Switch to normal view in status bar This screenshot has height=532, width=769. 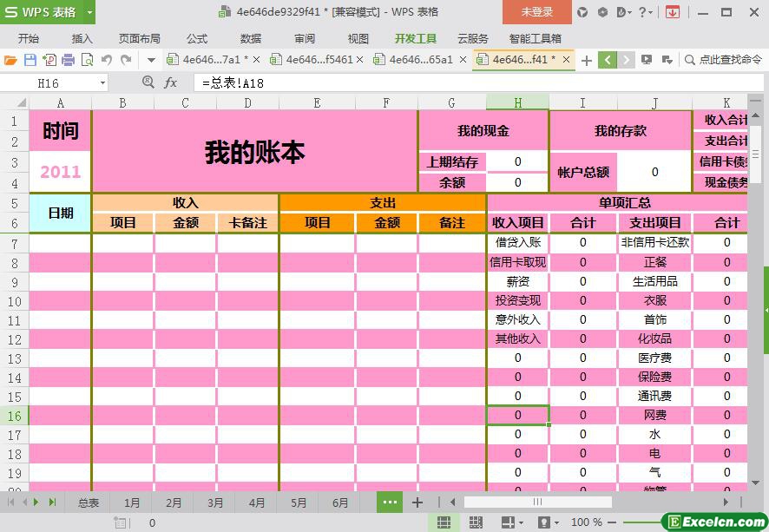coord(444,522)
